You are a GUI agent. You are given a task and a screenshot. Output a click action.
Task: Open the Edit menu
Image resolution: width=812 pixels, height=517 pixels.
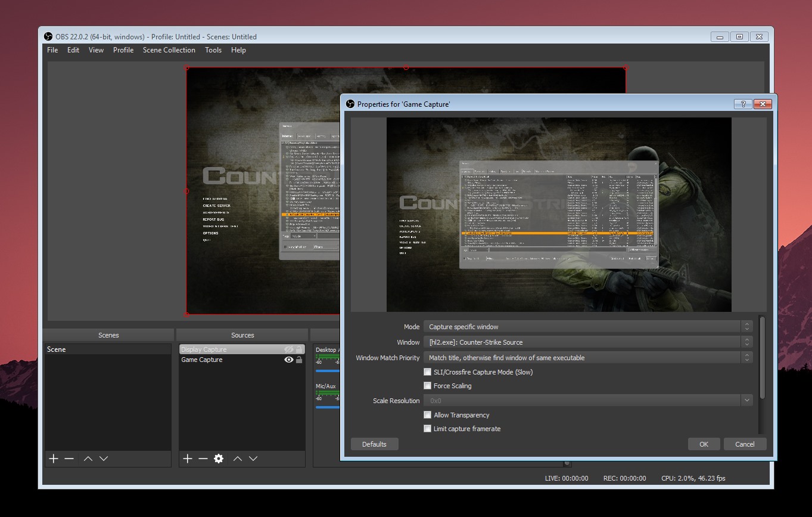click(x=73, y=50)
